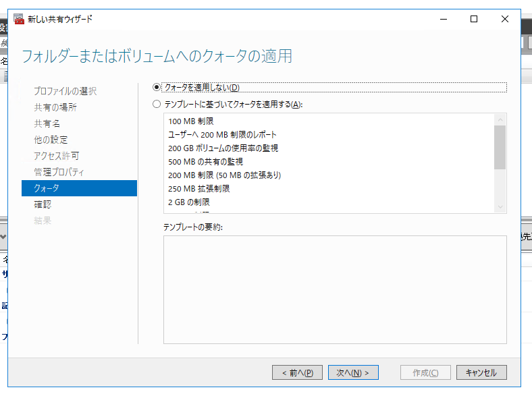Choose 200 MB 制限 (50 MB の拡張あり) template
Image resolution: width=532 pixels, height=396 pixels.
click(x=225, y=175)
